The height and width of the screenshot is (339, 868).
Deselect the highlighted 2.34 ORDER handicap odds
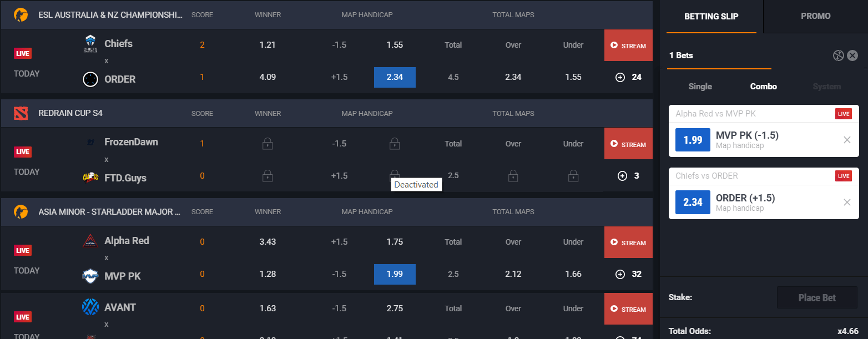(395, 77)
